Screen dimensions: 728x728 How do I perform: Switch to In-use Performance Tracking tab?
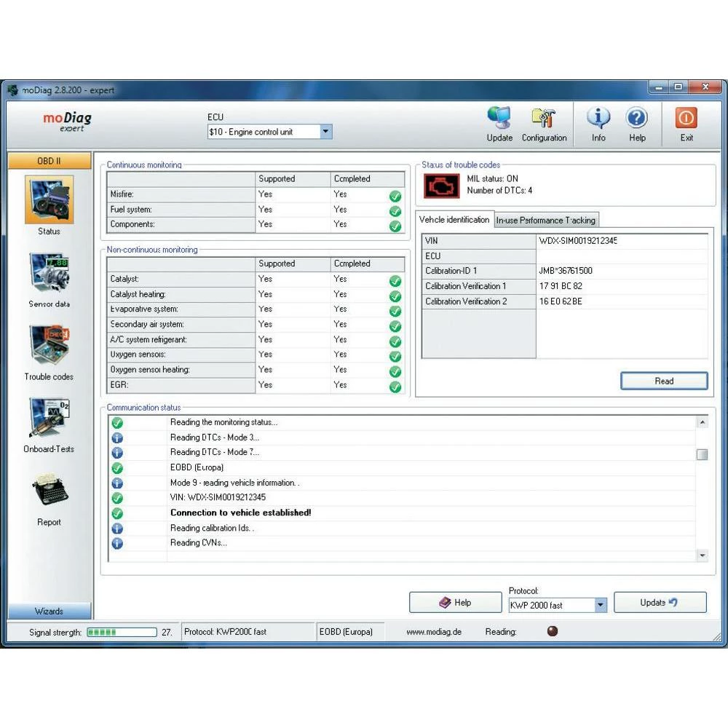pyautogui.click(x=546, y=220)
